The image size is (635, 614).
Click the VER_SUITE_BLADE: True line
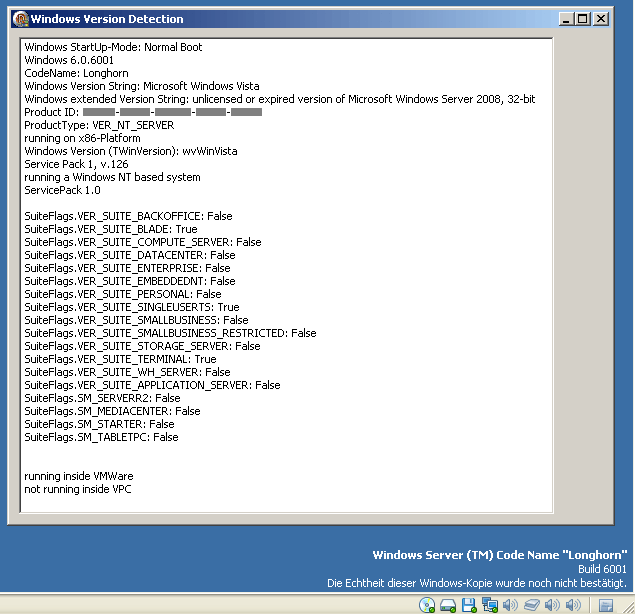pos(111,229)
